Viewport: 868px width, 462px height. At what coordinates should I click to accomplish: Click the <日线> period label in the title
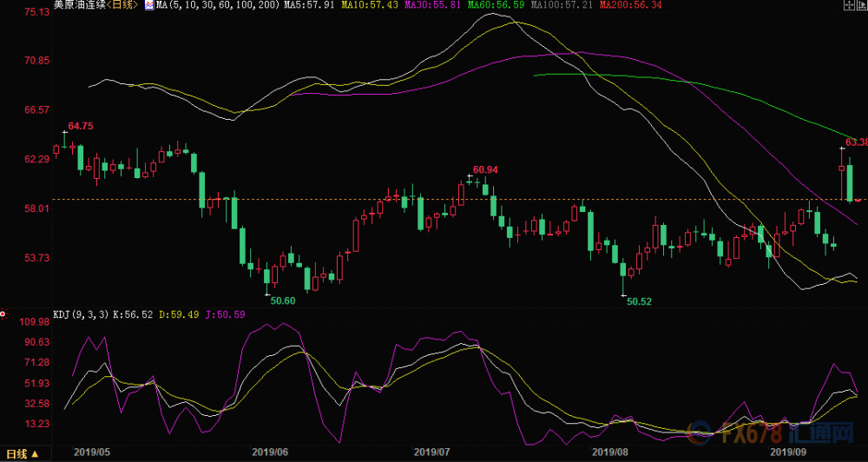(x=123, y=5)
